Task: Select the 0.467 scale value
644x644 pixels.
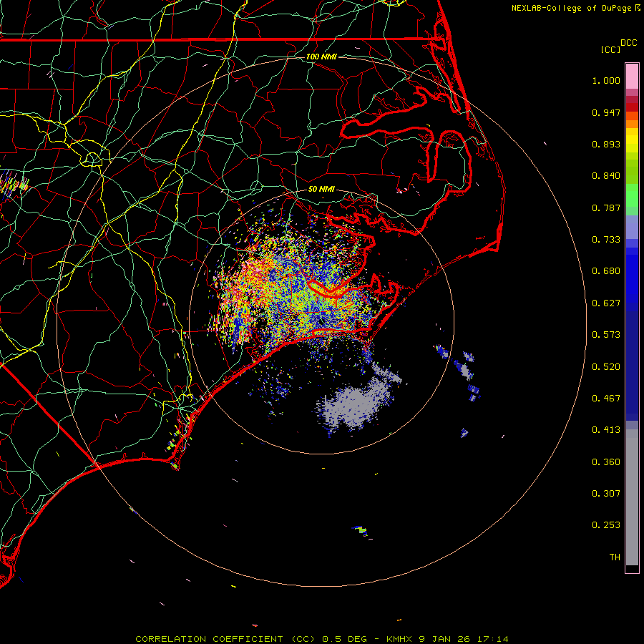Action: (606, 399)
